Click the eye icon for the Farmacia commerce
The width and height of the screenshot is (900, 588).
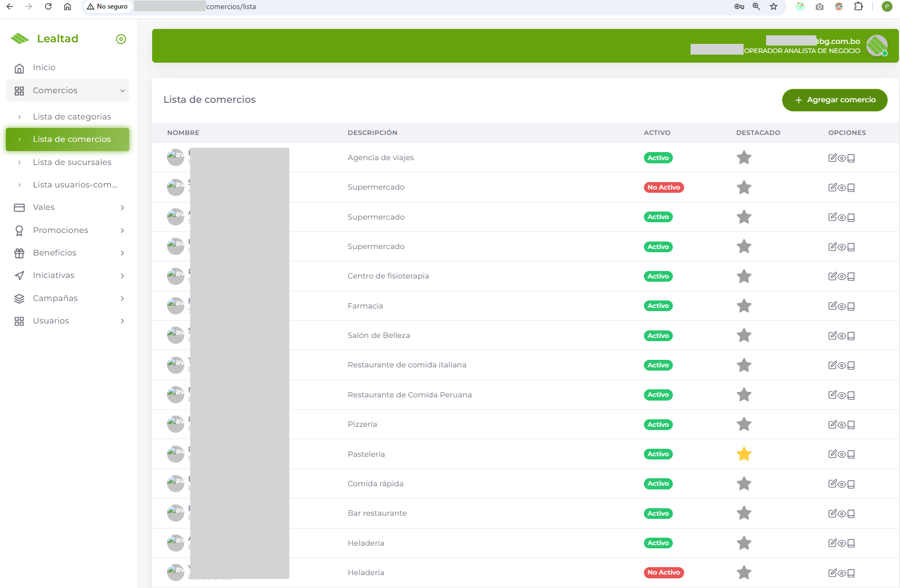(841, 306)
